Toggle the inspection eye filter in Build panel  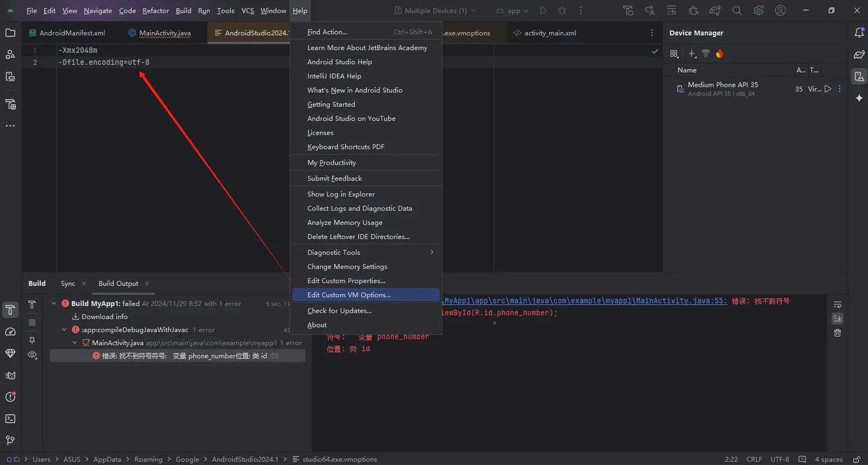point(33,355)
